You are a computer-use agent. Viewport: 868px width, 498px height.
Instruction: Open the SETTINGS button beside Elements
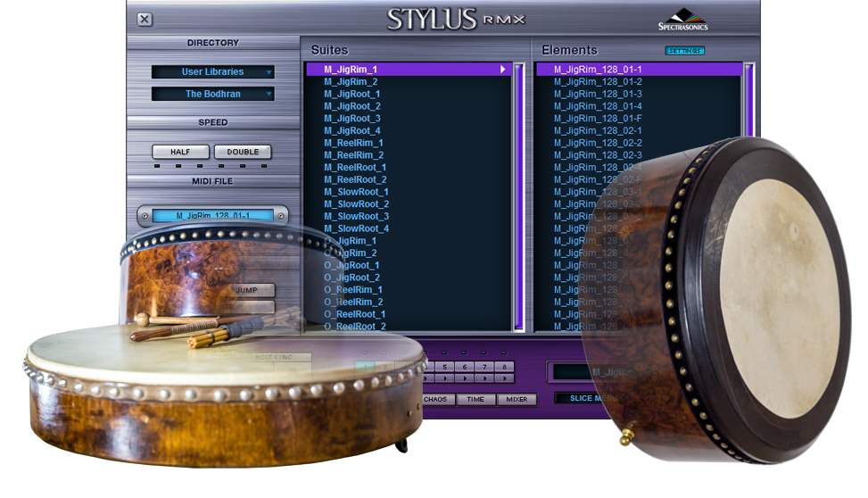[685, 51]
